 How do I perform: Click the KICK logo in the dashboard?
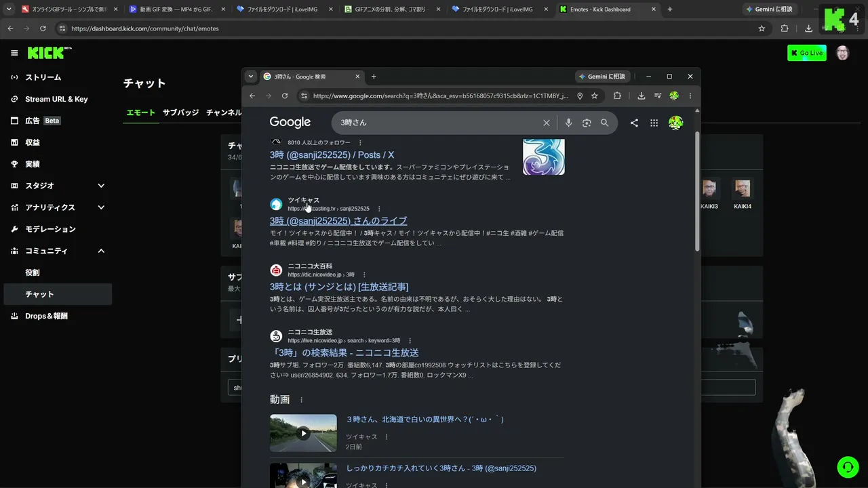50,53
